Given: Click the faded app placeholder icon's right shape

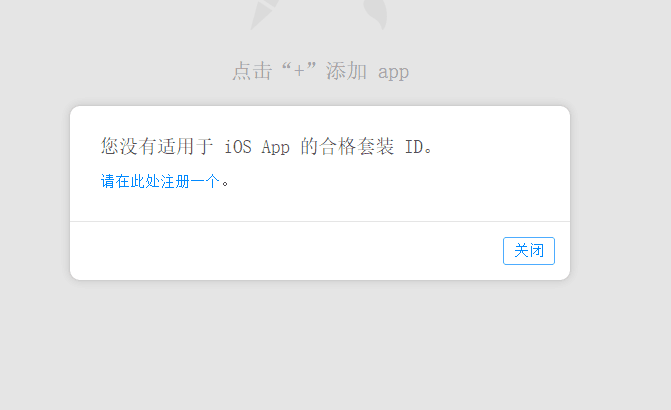Looking at the screenshot, I should coord(376,14).
